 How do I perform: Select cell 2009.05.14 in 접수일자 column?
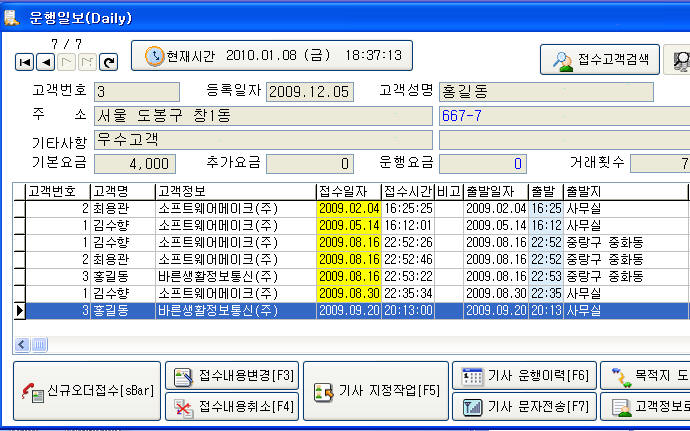pyautogui.click(x=349, y=225)
